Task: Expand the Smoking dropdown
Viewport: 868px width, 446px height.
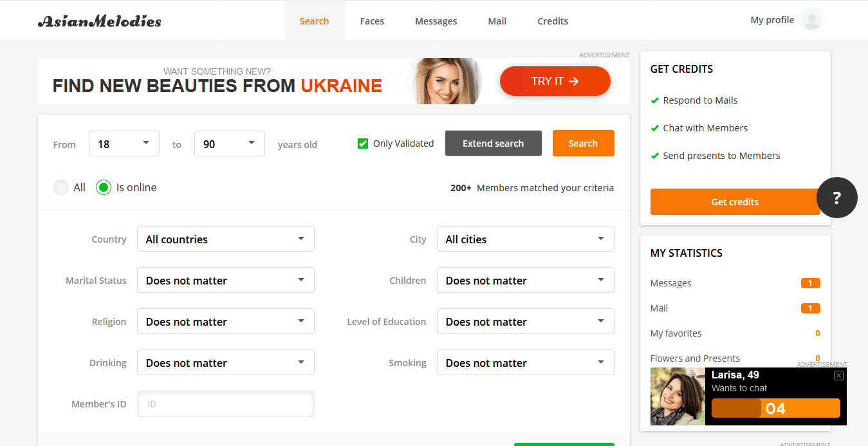Action: point(526,362)
